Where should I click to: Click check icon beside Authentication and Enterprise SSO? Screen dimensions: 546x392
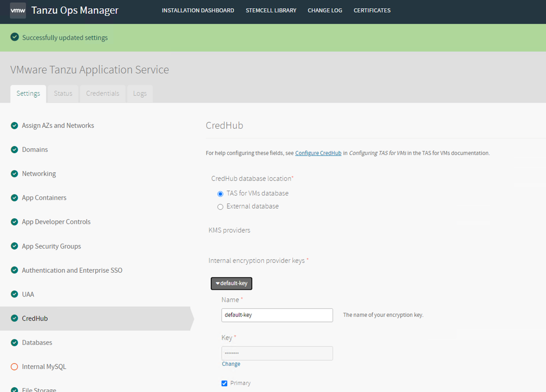point(14,270)
